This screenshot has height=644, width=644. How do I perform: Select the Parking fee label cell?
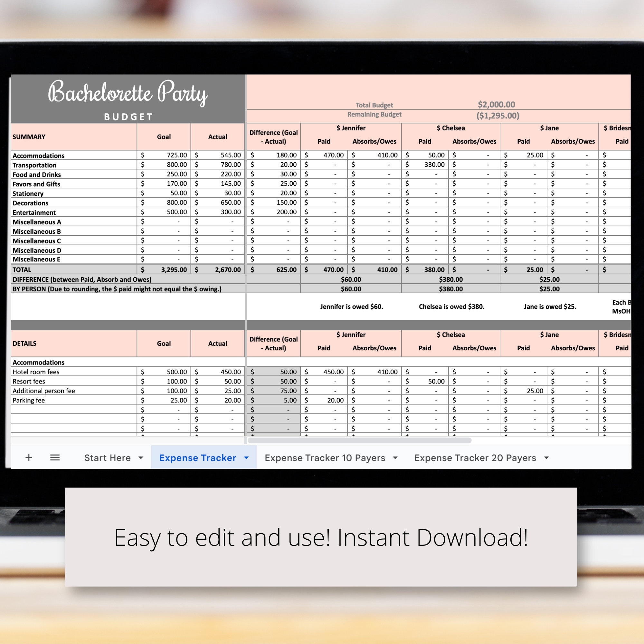(x=28, y=400)
